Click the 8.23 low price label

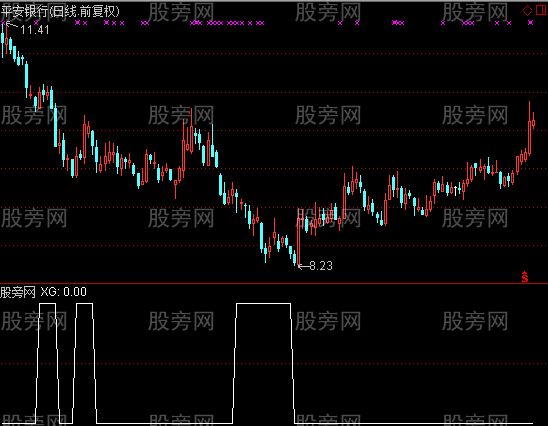[321, 266]
